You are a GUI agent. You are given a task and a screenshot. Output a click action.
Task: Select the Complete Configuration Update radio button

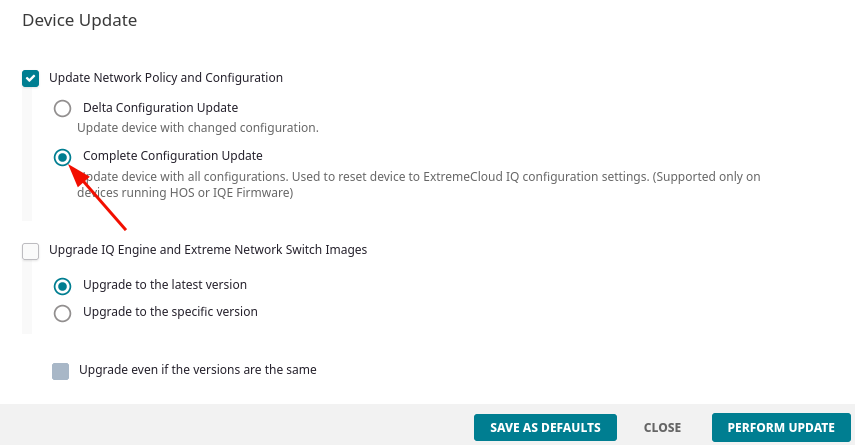(x=63, y=157)
